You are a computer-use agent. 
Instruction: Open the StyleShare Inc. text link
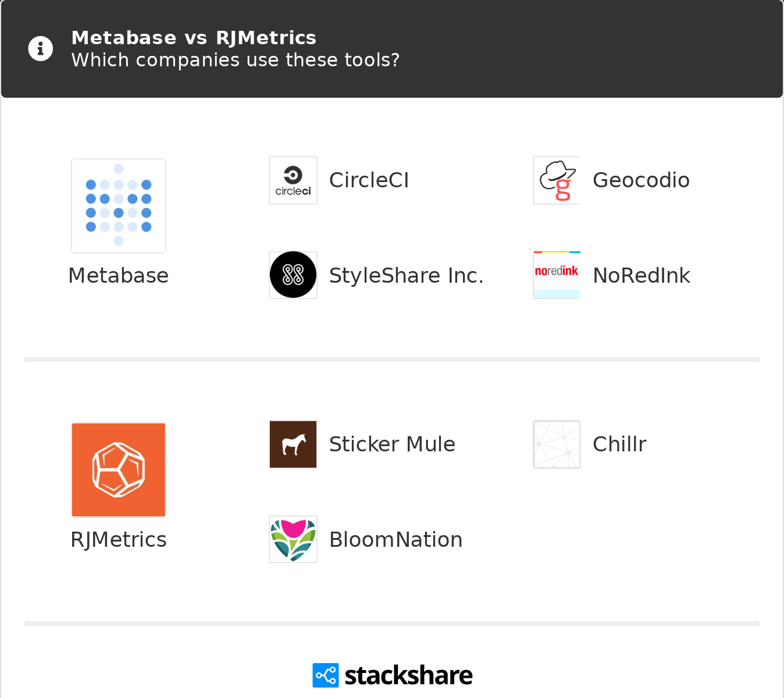[x=406, y=276]
